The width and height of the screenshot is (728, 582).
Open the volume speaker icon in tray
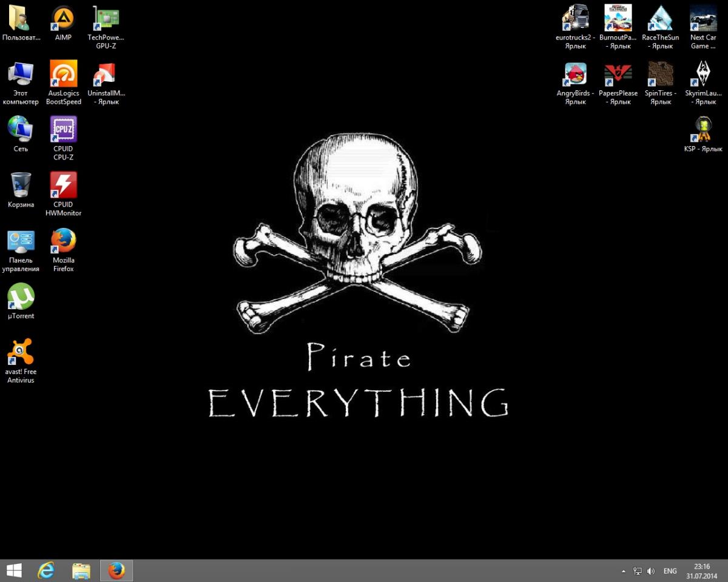pyautogui.click(x=651, y=571)
